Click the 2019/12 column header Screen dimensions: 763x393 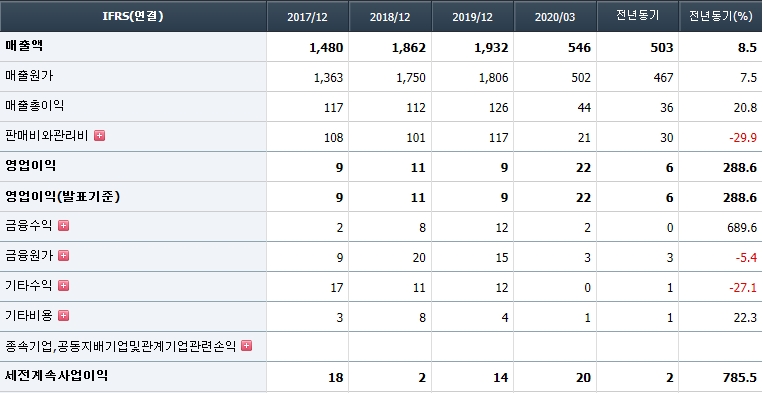tap(472, 17)
